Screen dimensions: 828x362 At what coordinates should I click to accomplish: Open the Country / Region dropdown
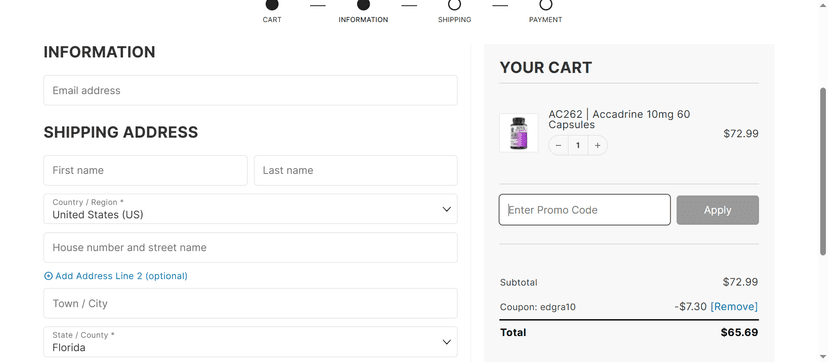tap(250, 209)
